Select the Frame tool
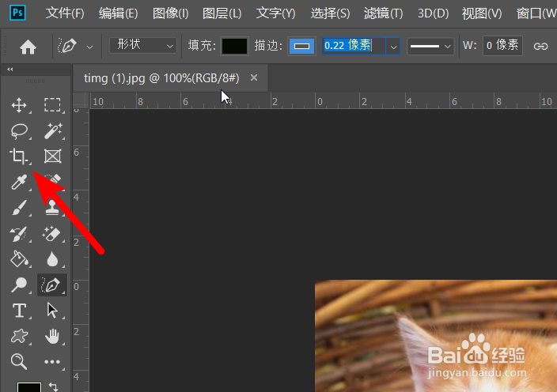The width and height of the screenshot is (557, 392). (x=52, y=156)
